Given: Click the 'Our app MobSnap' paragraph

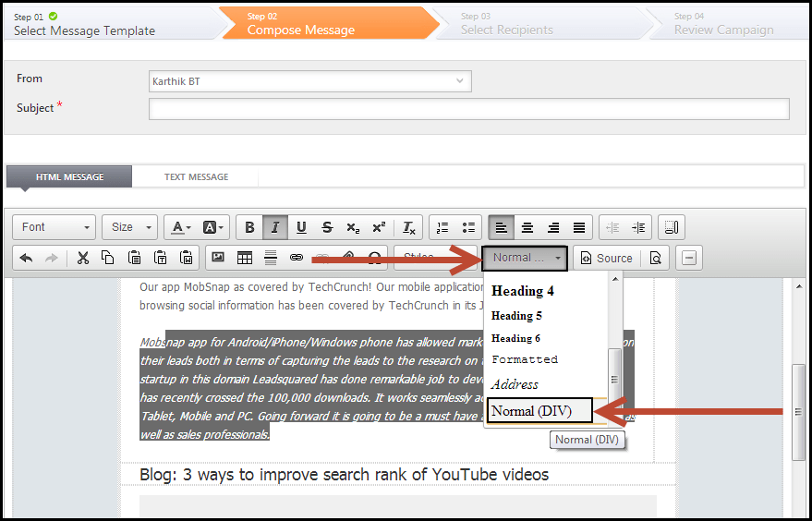Looking at the screenshot, I should click(x=311, y=297).
